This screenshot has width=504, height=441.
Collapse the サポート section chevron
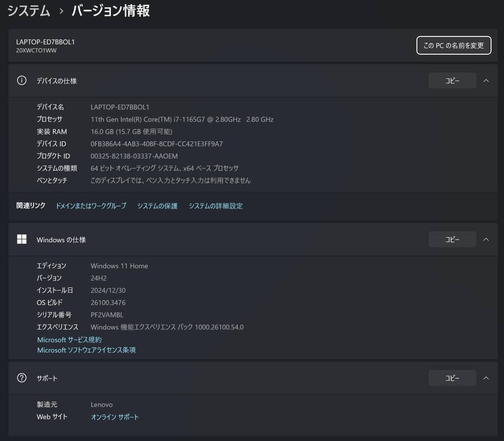[x=486, y=378]
